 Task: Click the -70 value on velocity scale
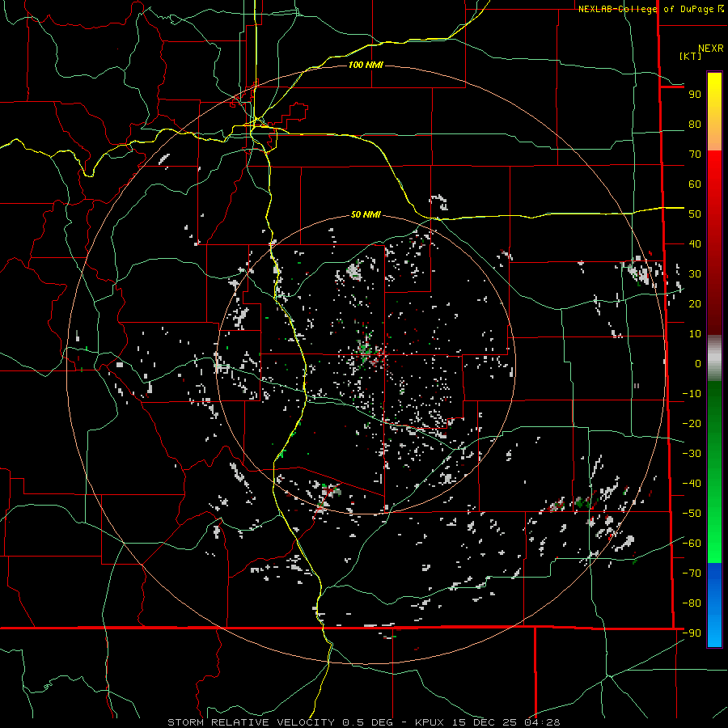(x=692, y=574)
